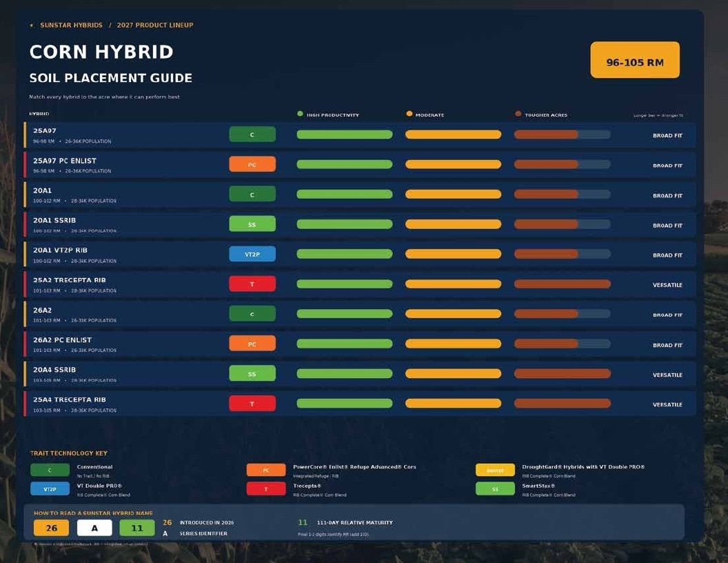Click the orange 26 box in name guide
This screenshot has width=728, height=563.
pos(51,528)
